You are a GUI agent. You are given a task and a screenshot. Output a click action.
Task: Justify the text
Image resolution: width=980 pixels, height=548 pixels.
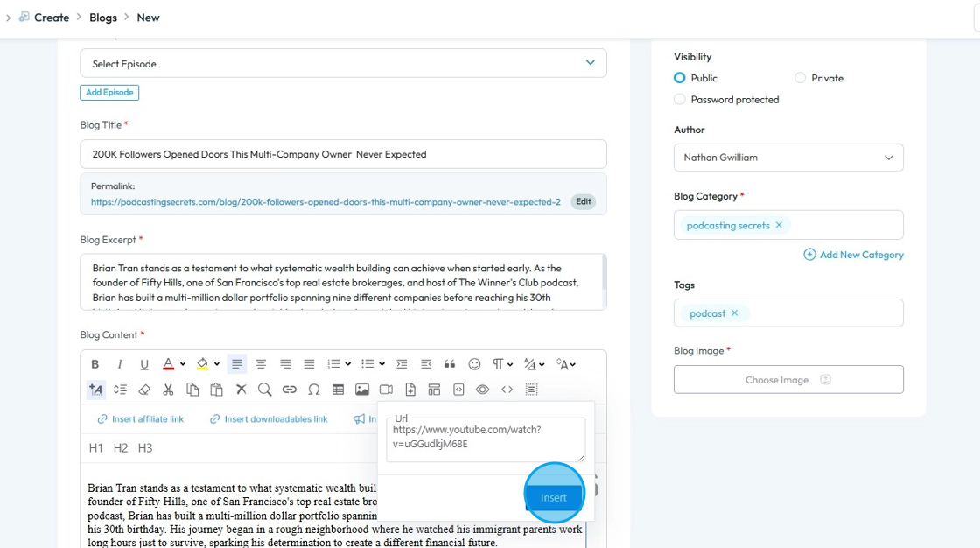pos(310,364)
